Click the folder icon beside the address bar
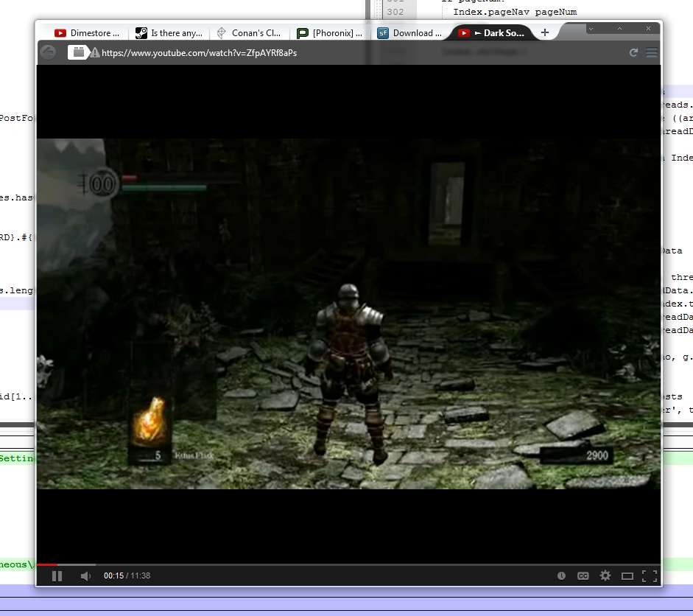This screenshot has width=693, height=616. point(77,52)
